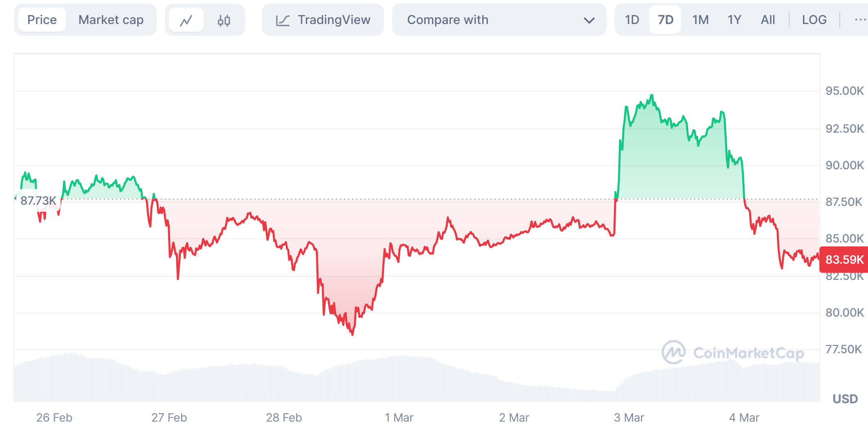Switch to candlestick chart icon
868x424 pixels.
[x=224, y=20]
